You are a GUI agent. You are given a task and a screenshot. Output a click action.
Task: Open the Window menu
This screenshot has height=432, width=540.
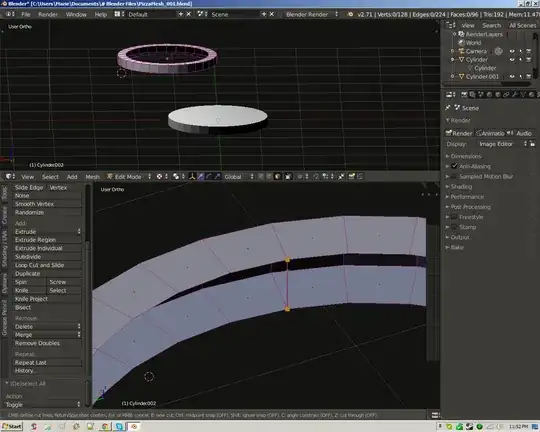tap(76, 14)
